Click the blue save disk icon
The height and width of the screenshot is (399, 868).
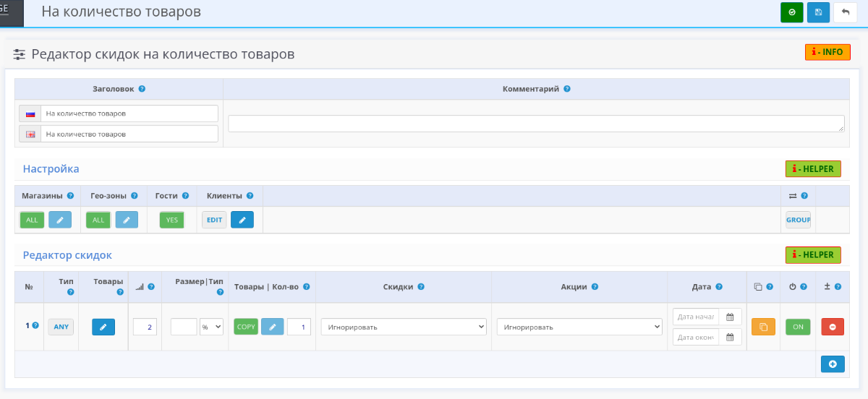pos(818,12)
